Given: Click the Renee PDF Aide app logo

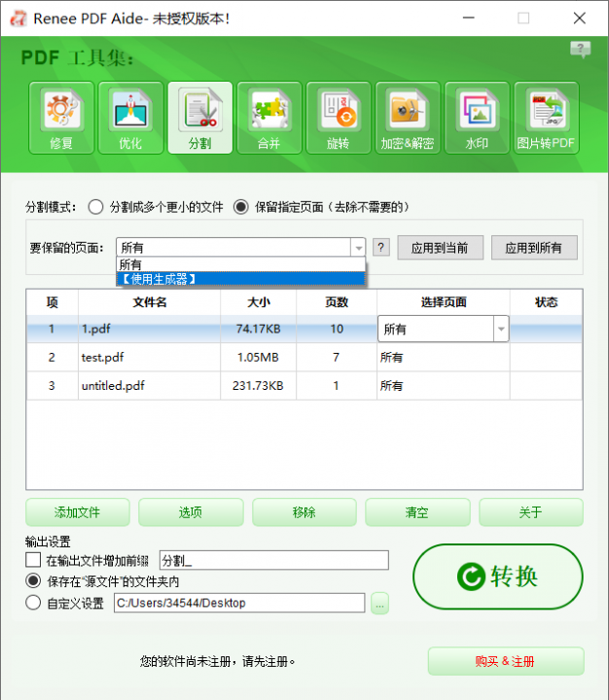Looking at the screenshot, I should coord(18,18).
